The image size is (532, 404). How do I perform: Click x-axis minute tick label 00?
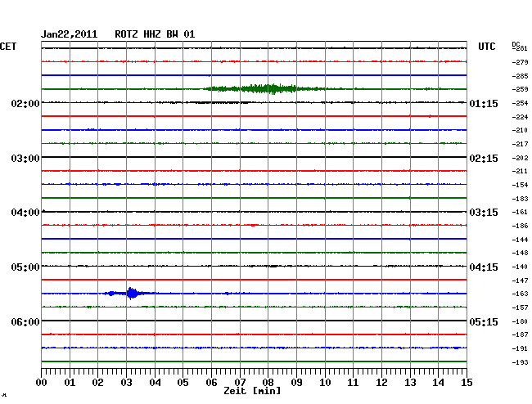(x=42, y=383)
